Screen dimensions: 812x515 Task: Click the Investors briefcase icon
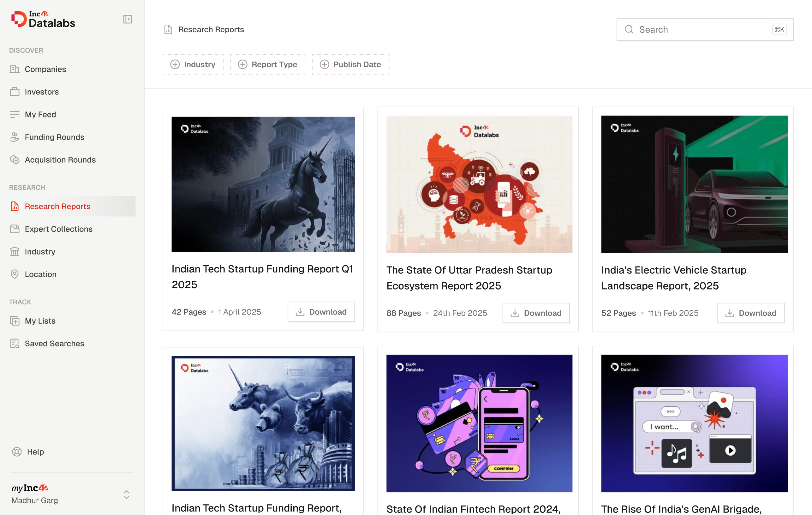coord(15,92)
